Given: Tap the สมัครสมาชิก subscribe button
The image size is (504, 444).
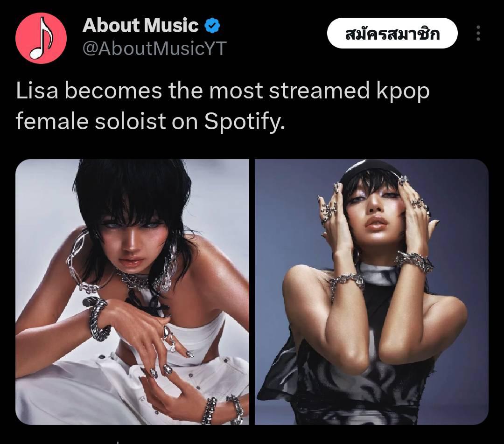Looking at the screenshot, I should coord(392,34).
